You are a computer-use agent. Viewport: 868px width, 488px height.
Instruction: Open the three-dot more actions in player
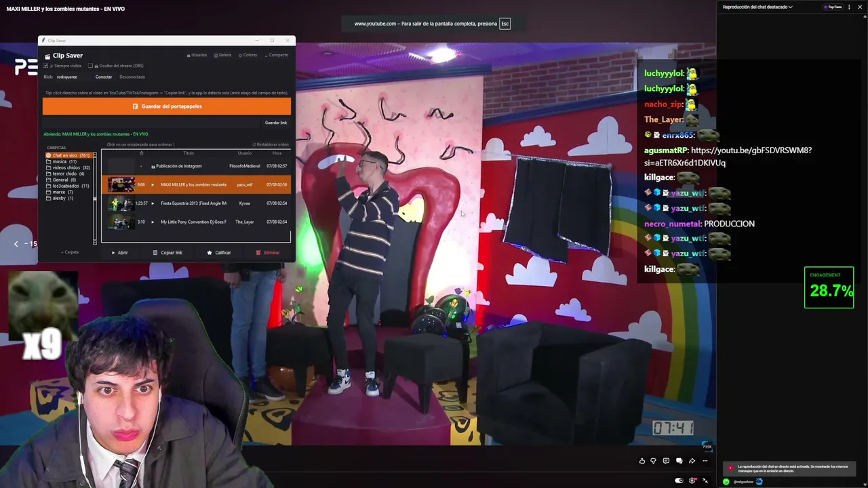click(705, 461)
